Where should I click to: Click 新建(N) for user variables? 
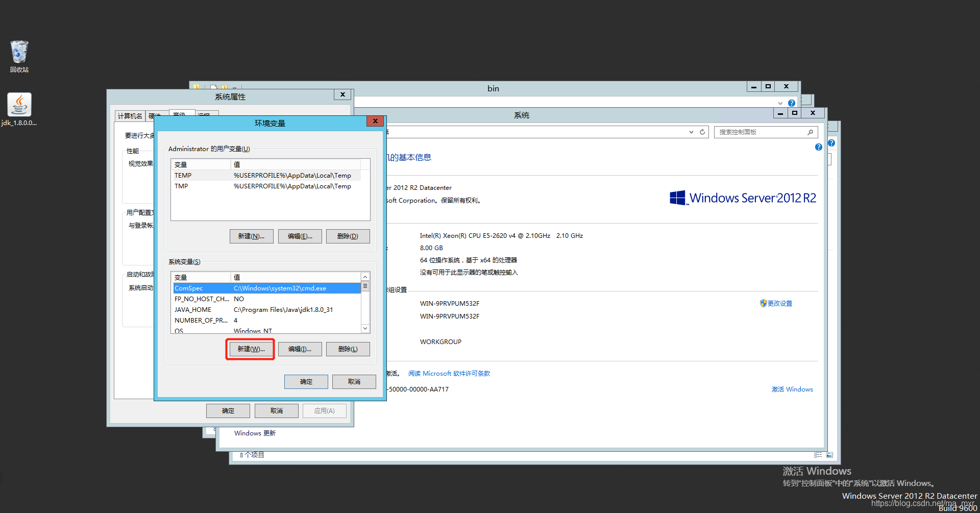click(251, 236)
